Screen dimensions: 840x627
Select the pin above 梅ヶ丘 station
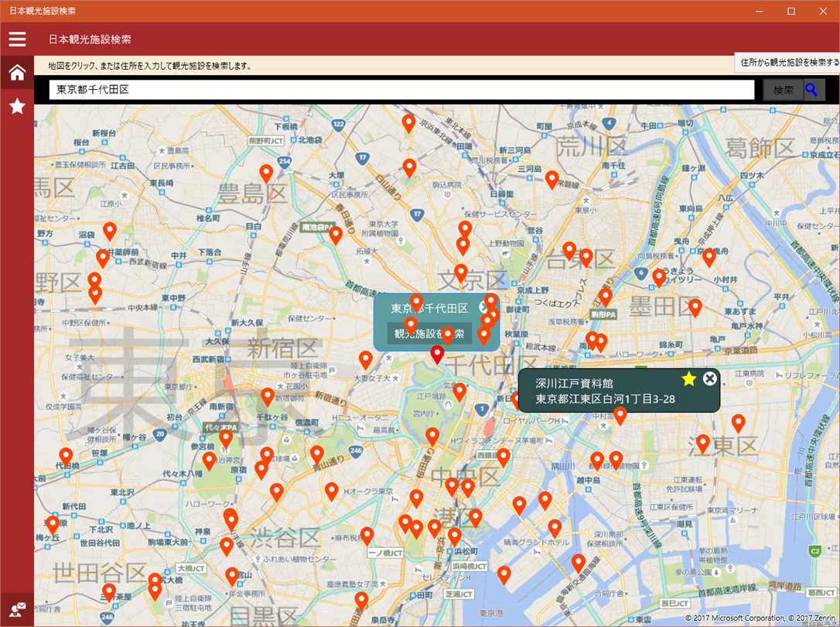pyautogui.click(x=53, y=524)
